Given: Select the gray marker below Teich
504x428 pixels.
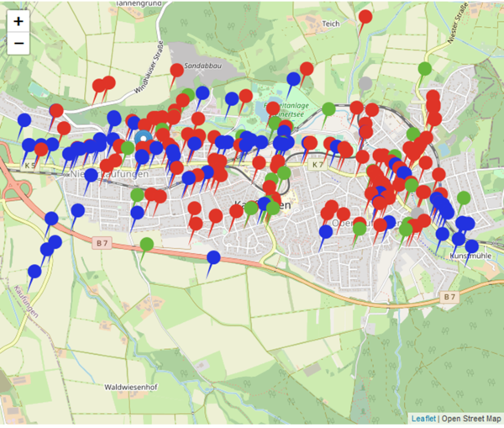Looking at the screenshot, I should click(365, 83).
